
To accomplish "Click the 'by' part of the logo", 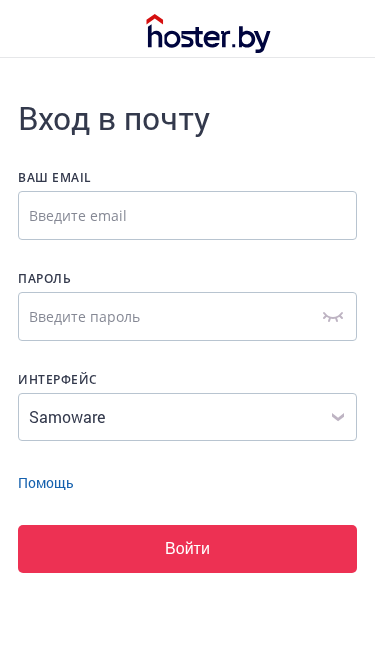I will (254, 38).
